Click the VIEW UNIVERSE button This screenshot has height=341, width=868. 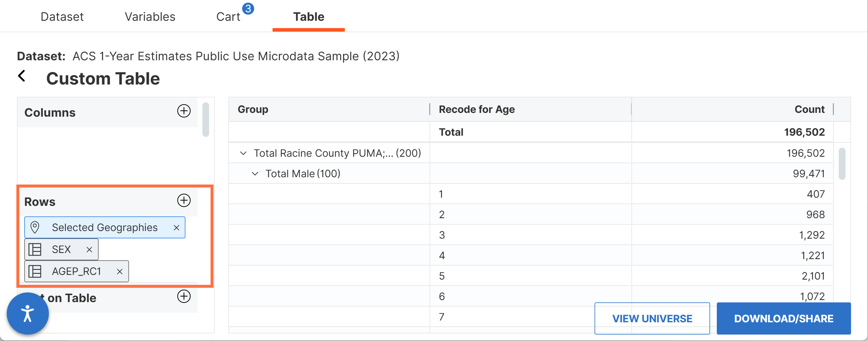[x=652, y=318]
